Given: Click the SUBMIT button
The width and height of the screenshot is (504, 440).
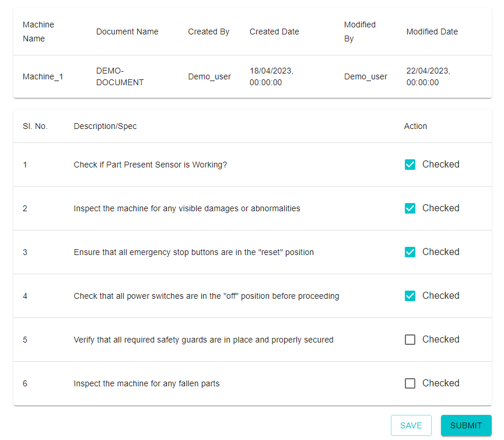Looking at the screenshot, I should [x=466, y=425].
